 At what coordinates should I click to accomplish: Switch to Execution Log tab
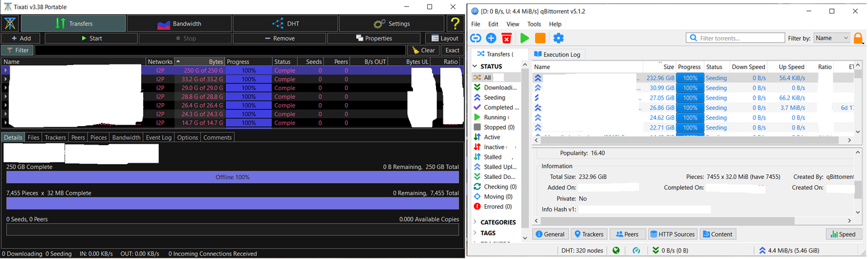click(558, 54)
